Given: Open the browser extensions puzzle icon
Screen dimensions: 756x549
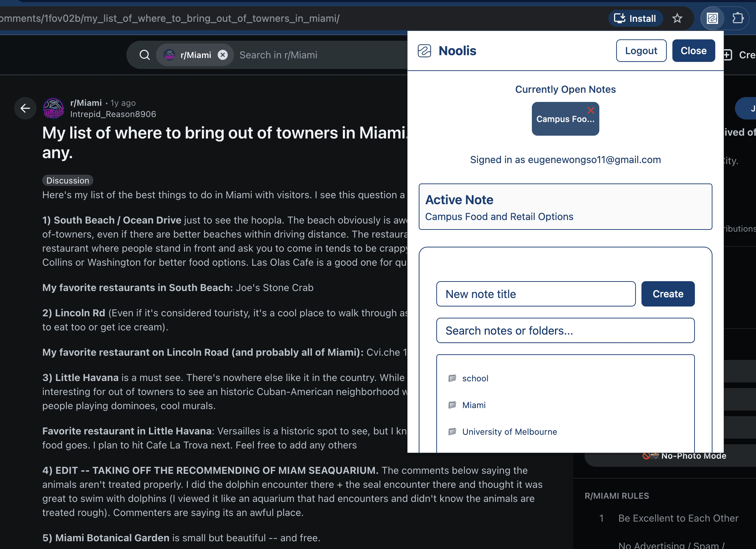Looking at the screenshot, I should [738, 18].
